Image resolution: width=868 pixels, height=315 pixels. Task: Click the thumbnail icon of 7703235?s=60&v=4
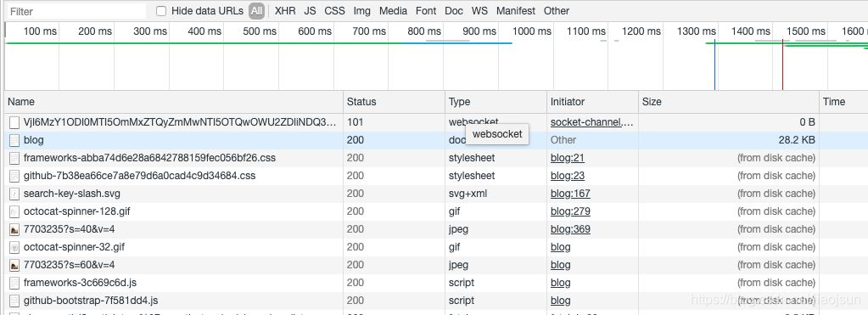(x=14, y=265)
